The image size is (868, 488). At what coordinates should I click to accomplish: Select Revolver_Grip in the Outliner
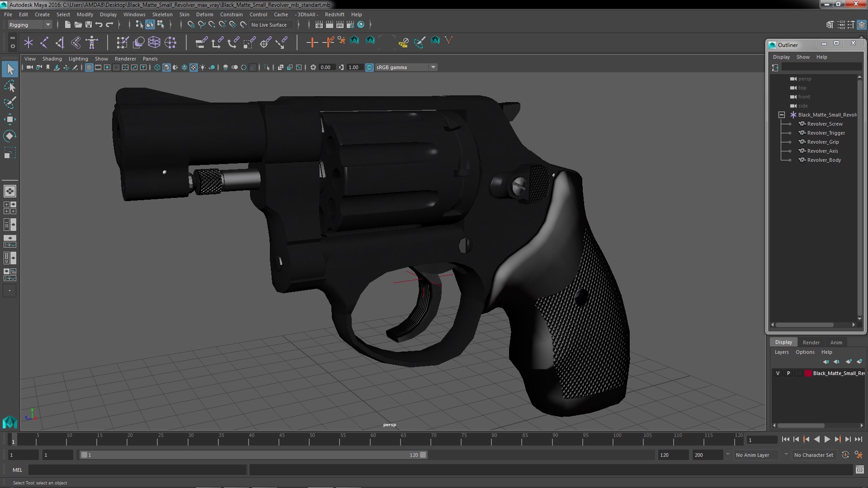(x=823, y=142)
